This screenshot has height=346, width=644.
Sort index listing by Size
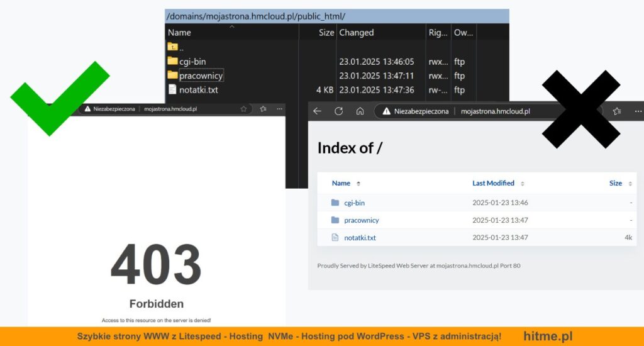(x=615, y=183)
